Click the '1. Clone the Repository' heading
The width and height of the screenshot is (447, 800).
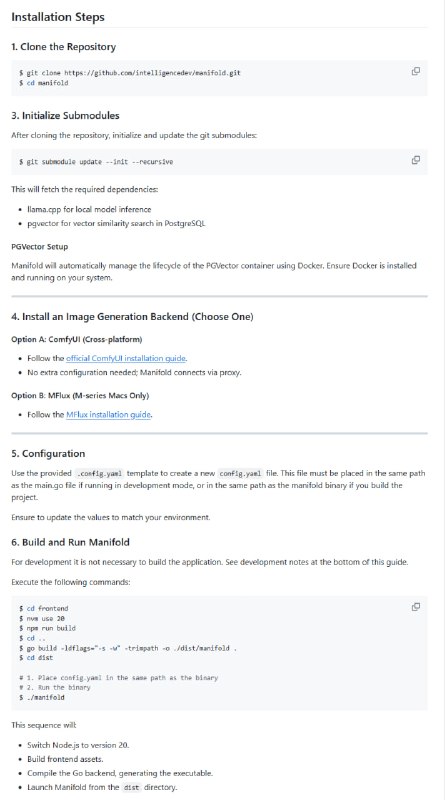(63, 47)
